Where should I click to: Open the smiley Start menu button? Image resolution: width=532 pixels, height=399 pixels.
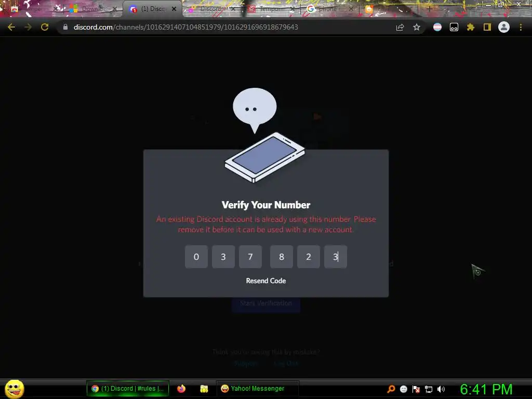14,389
